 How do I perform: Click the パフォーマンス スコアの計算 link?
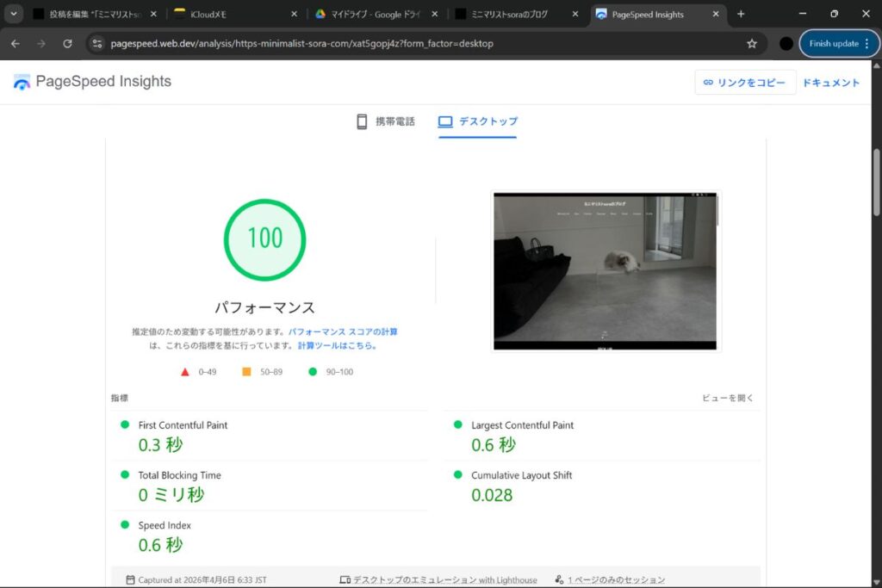click(x=343, y=331)
